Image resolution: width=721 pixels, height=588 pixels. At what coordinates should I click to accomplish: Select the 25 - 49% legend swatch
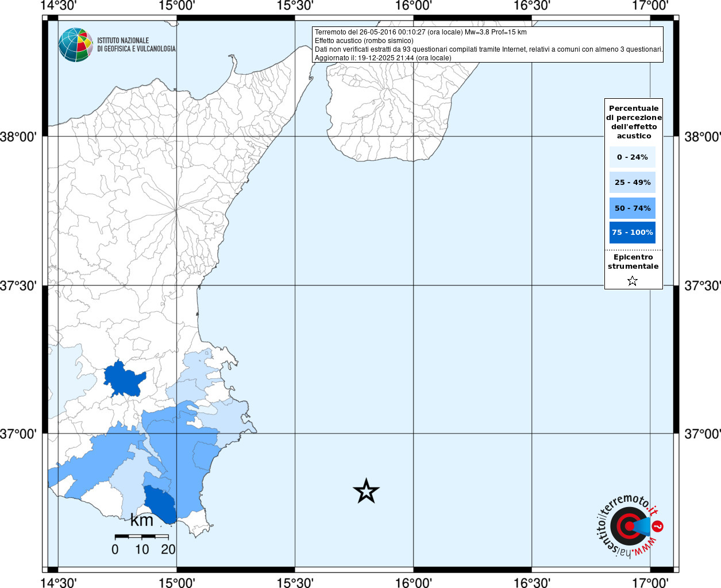633,183
